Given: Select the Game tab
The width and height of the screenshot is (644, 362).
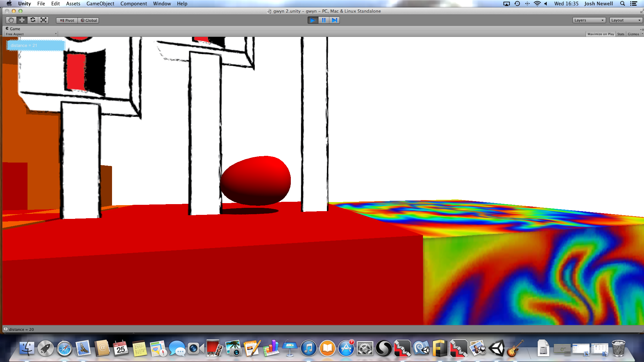Looking at the screenshot, I should [x=13, y=29].
